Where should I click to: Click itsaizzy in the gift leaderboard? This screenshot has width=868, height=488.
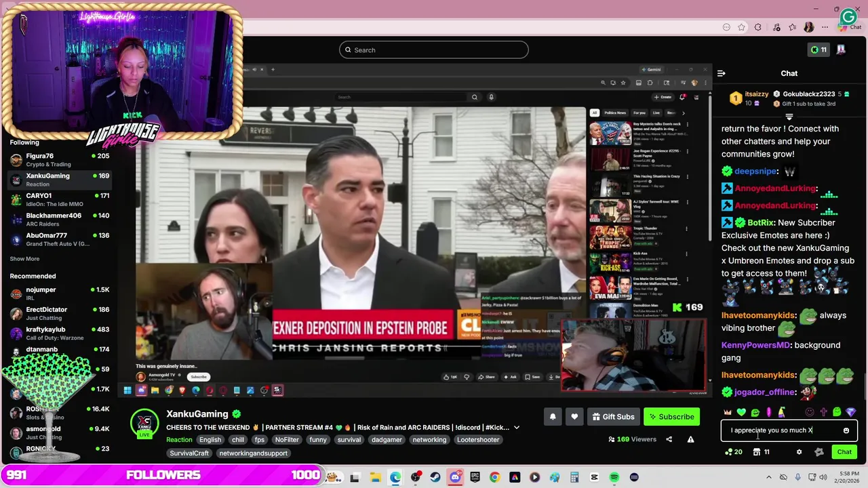pyautogui.click(x=757, y=94)
